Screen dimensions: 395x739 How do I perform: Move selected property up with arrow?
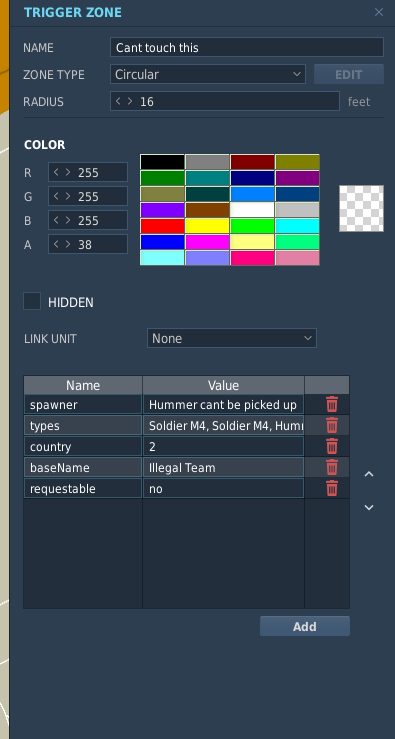tap(369, 474)
